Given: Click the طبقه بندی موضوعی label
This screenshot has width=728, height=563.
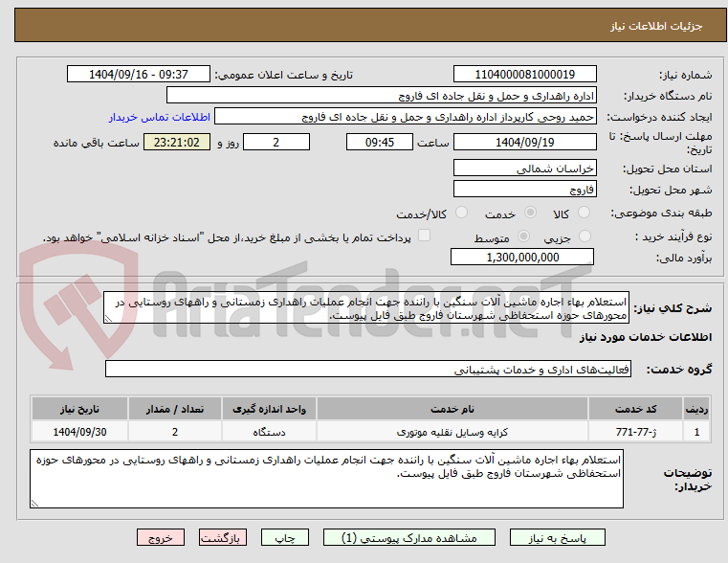Looking at the screenshot, I should [x=661, y=213].
